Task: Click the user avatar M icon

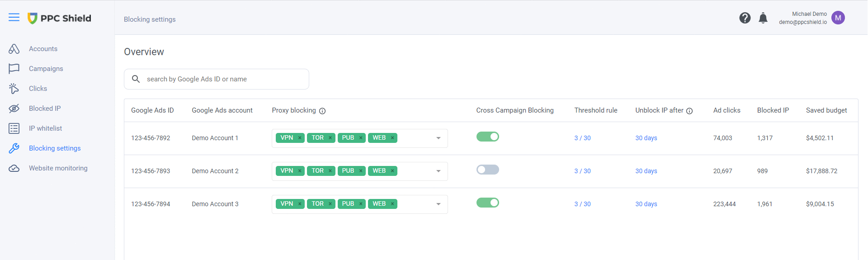Action: pos(838,18)
